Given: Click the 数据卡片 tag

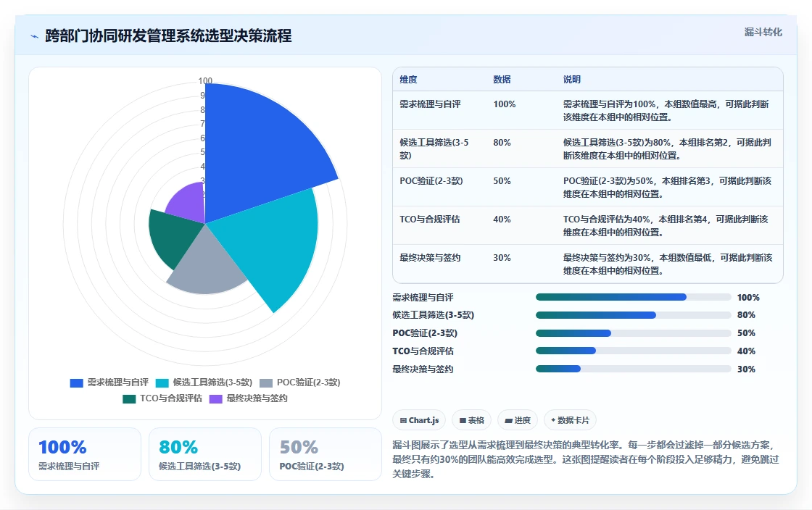Looking at the screenshot, I should 570,420.
